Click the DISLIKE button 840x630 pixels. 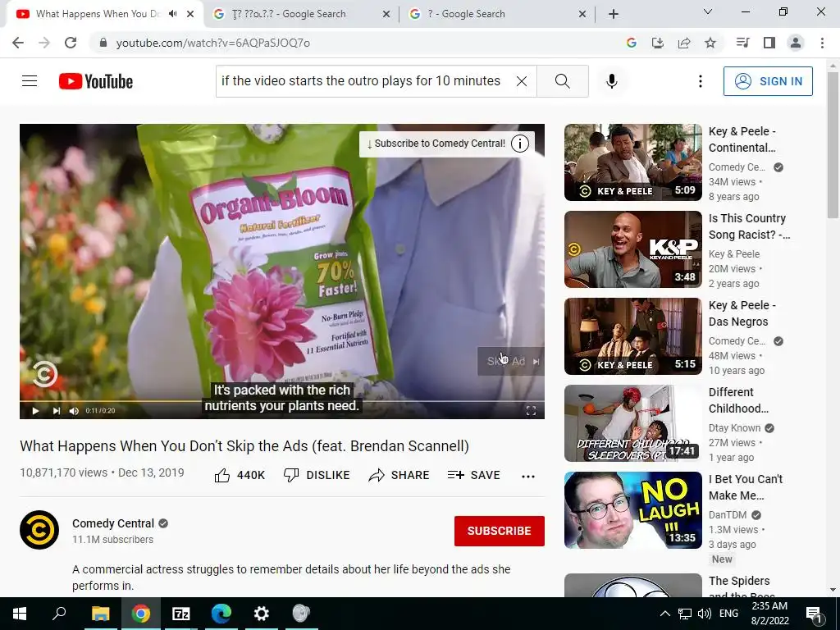point(317,475)
